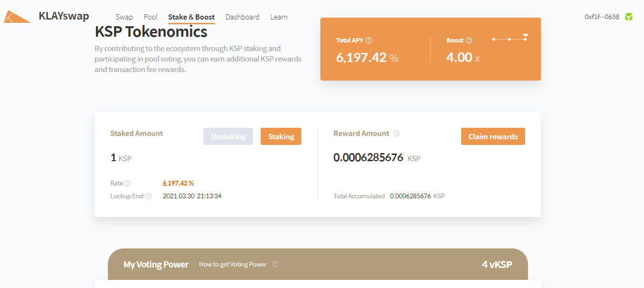Click the 6,197.42 % Total APY value
Image resolution: width=644 pixels, height=288 pixels.
tap(367, 58)
